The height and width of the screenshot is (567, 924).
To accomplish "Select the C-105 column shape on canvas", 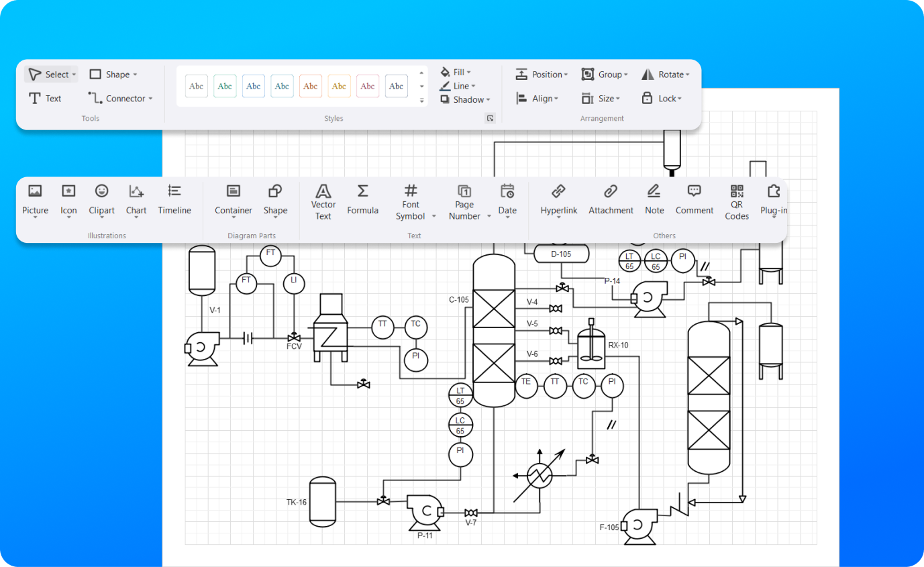I will tap(494, 330).
